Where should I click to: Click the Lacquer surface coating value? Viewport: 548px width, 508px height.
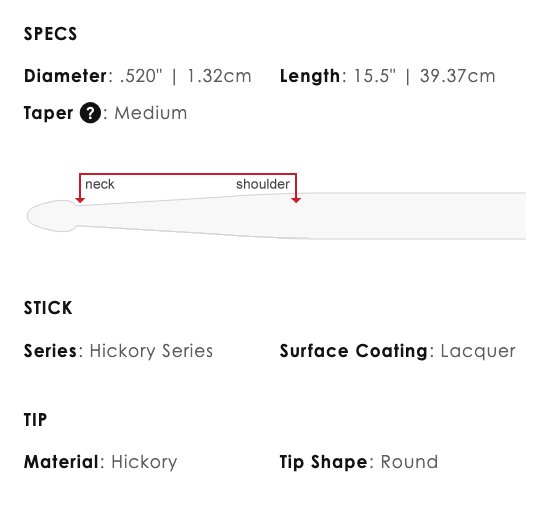pyautogui.click(x=478, y=351)
